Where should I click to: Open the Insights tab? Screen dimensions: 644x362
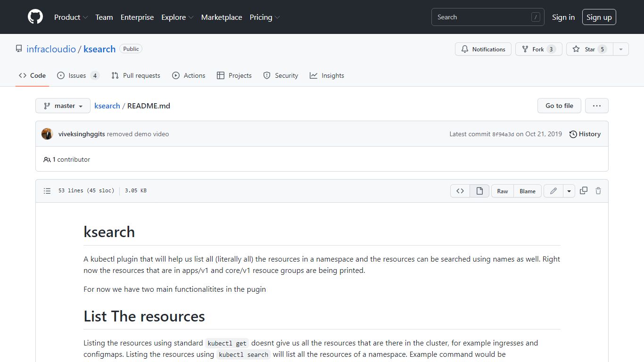327,75
